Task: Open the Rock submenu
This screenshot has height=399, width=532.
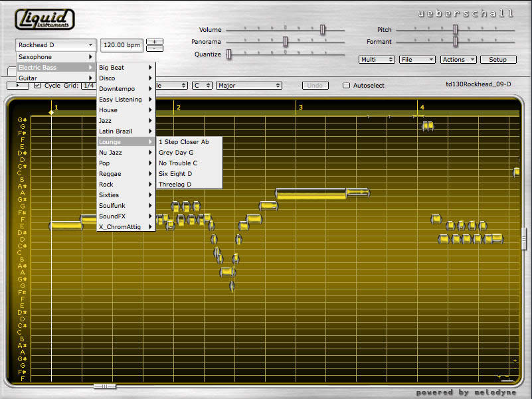Action: tap(126, 185)
